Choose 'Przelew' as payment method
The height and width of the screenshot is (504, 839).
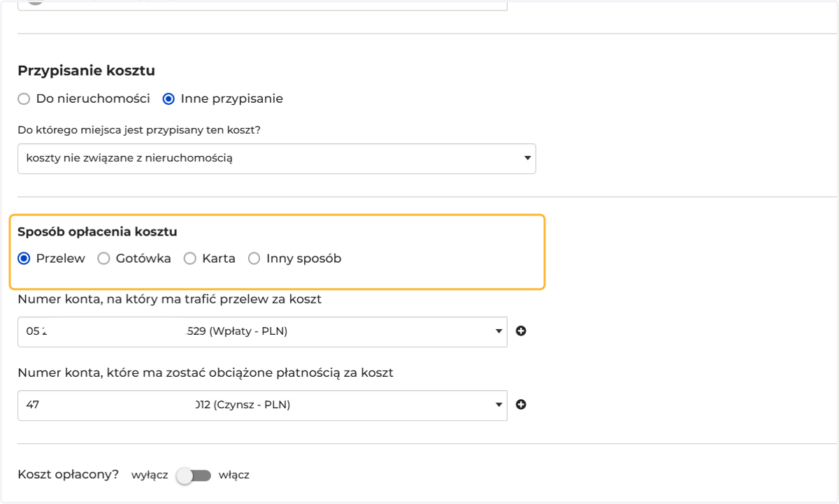click(x=24, y=259)
